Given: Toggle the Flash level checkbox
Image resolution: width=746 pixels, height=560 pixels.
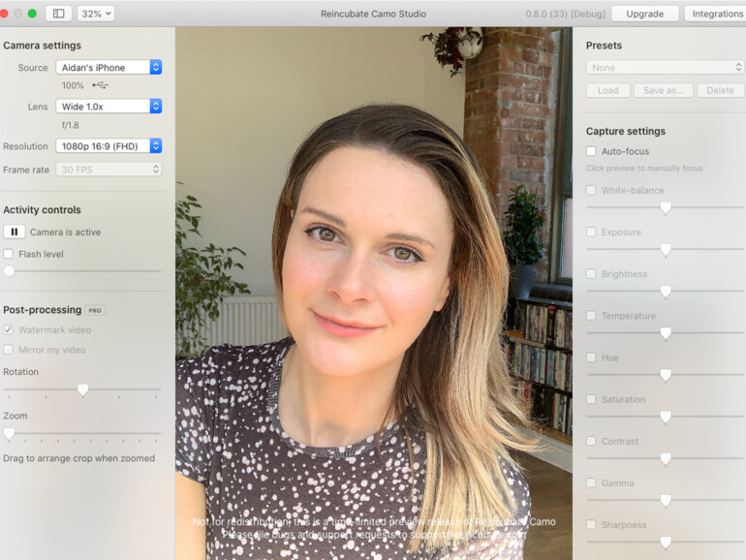Looking at the screenshot, I should tap(9, 255).
